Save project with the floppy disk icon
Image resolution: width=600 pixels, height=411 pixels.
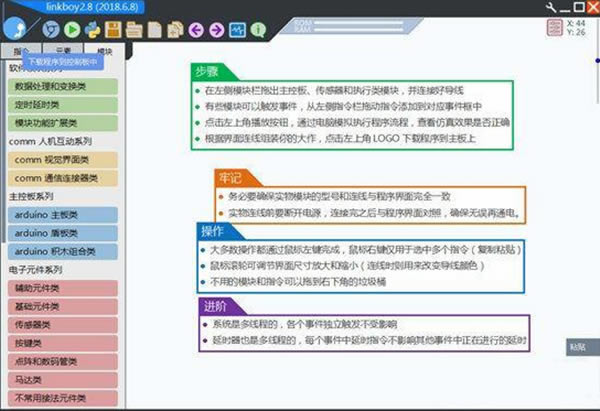[x=113, y=29]
